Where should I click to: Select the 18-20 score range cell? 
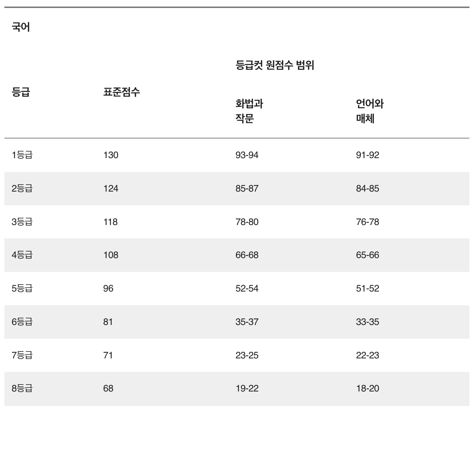click(x=368, y=389)
